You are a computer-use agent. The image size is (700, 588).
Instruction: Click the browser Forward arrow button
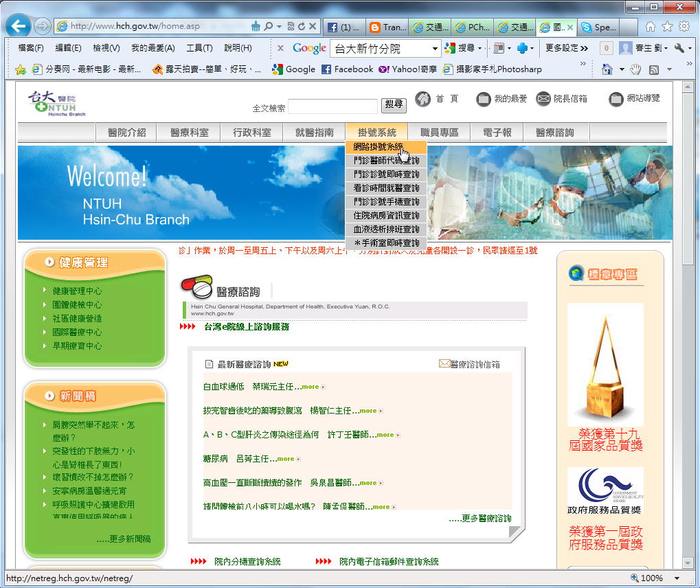(x=43, y=26)
